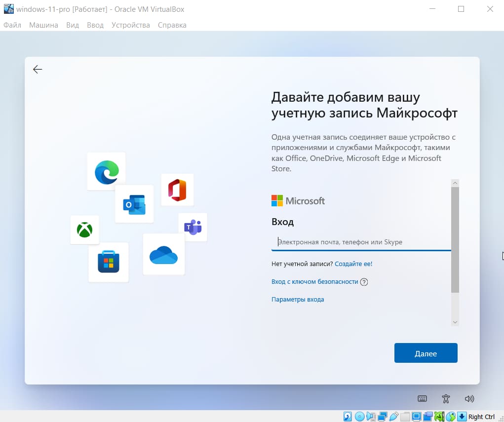
Task: Open the Машина menu
Action: [43, 25]
